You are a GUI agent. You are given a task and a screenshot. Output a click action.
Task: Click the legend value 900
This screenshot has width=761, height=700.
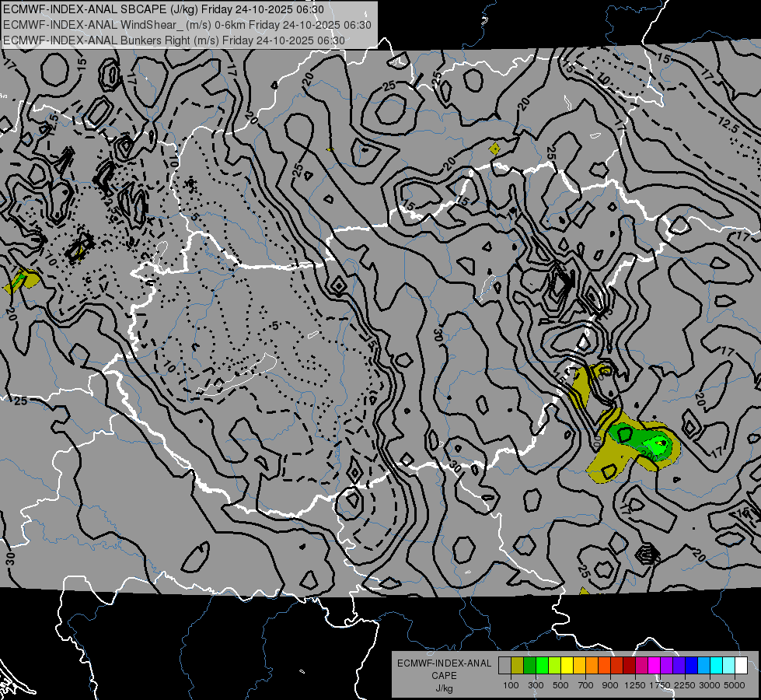(x=610, y=685)
